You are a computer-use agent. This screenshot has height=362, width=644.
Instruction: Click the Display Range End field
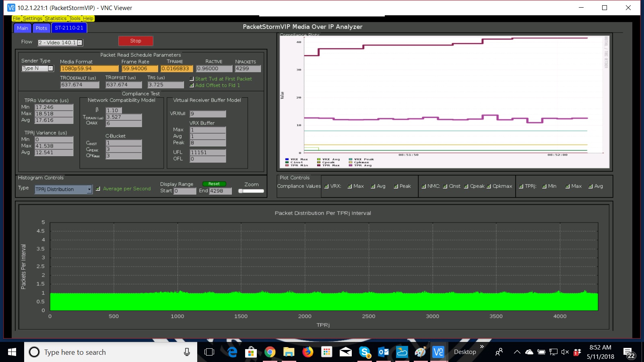tap(220, 191)
